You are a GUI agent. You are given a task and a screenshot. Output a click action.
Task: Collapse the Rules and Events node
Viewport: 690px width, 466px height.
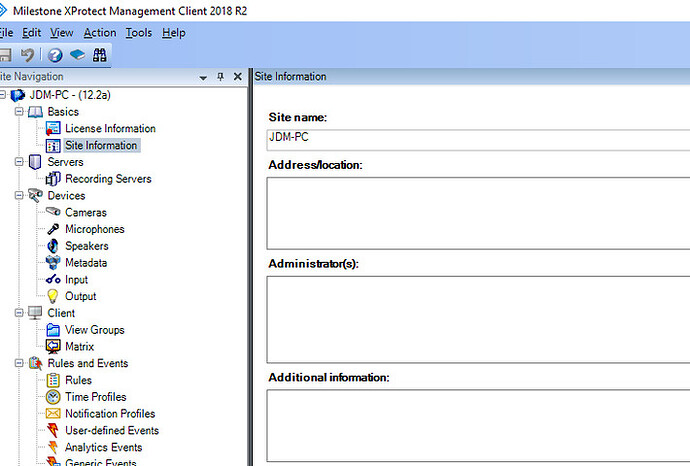click(19, 363)
